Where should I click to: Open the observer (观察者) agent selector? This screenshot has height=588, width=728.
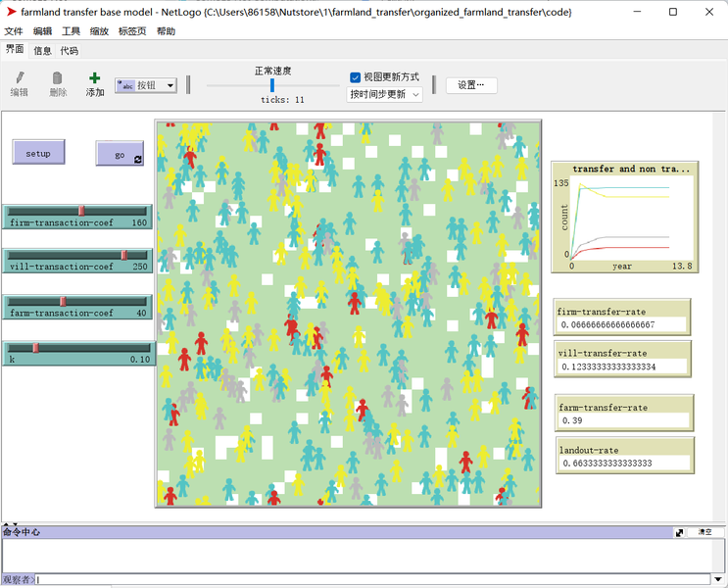pyautogui.click(x=19, y=579)
